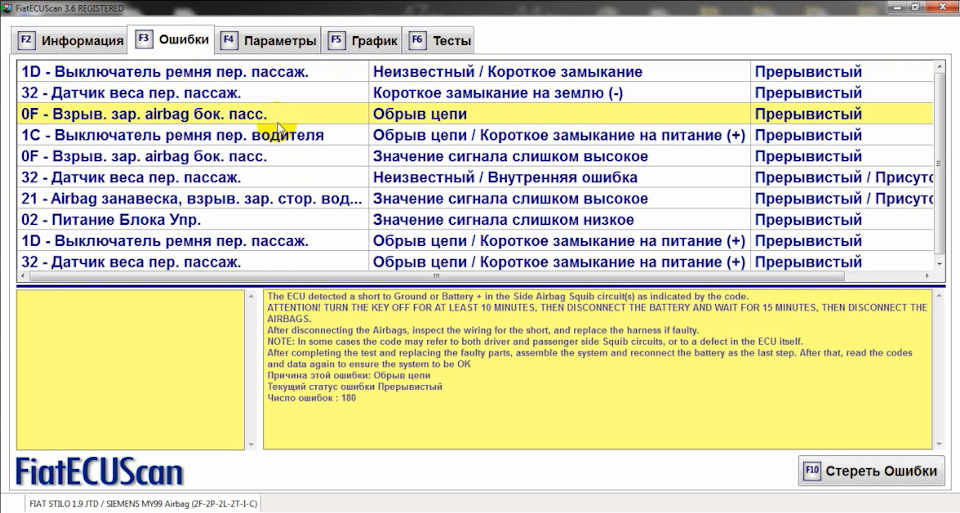960x513 pixels.
Task: Click the horizontal scrollbar left arrow
Action: point(22,276)
